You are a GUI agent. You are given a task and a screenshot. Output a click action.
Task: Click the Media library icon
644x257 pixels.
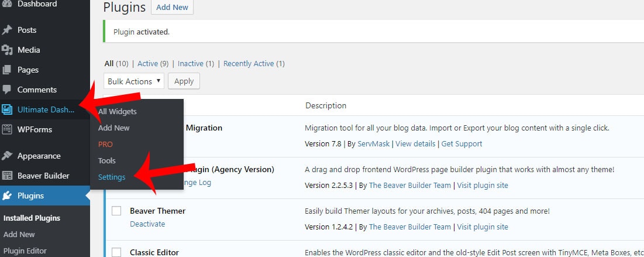click(x=7, y=50)
